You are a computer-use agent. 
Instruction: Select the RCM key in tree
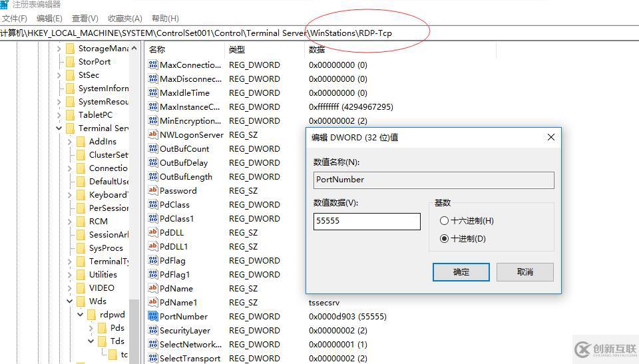pyautogui.click(x=99, y=222)
